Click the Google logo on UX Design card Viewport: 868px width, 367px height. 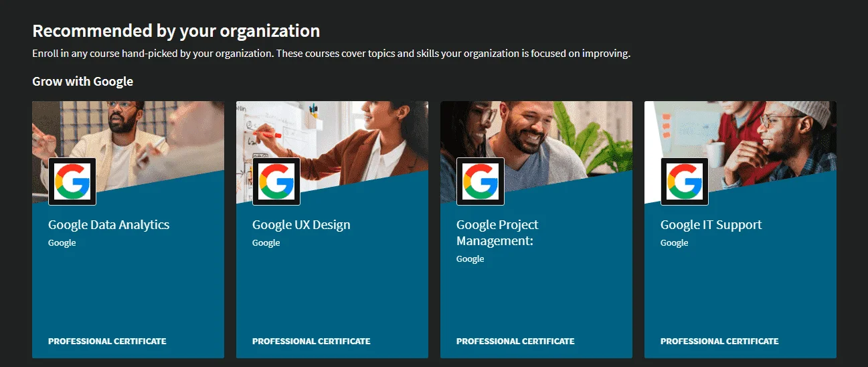[x=276, y=181]
